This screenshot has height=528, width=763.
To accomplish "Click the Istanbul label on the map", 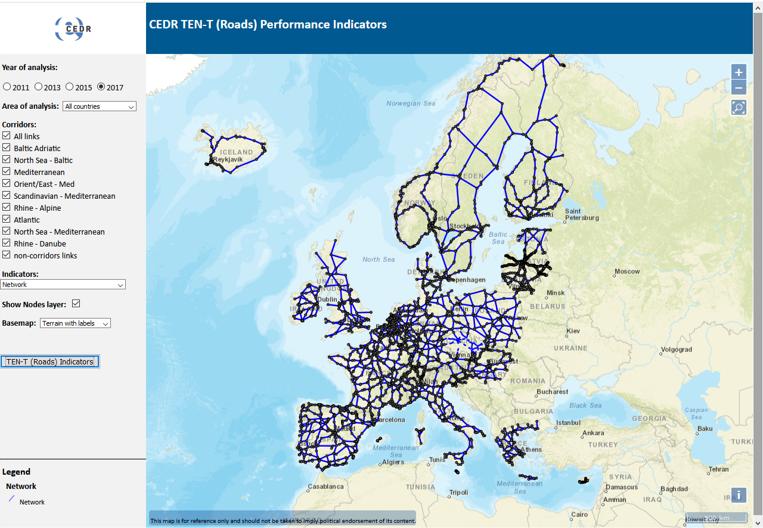I will [x=568, y=422].
